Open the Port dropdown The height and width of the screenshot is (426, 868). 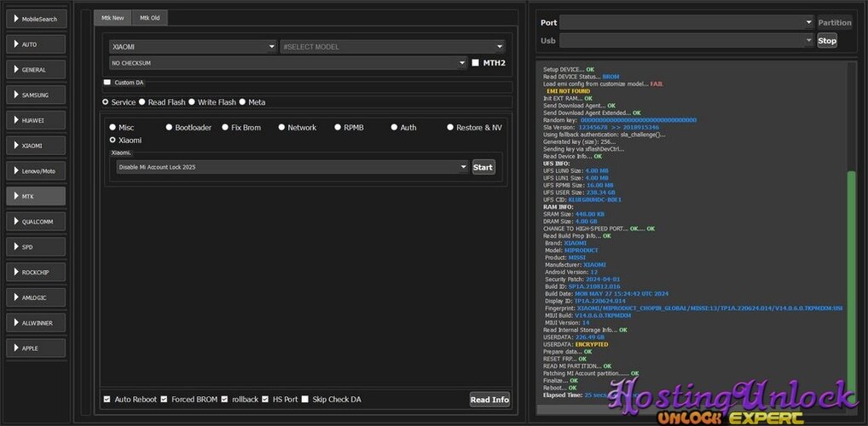(x=686, y=23)
